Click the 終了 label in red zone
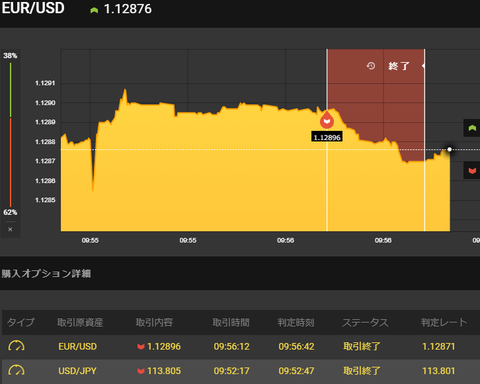This screenshot has height=384, width=480. tap(399, 66)
